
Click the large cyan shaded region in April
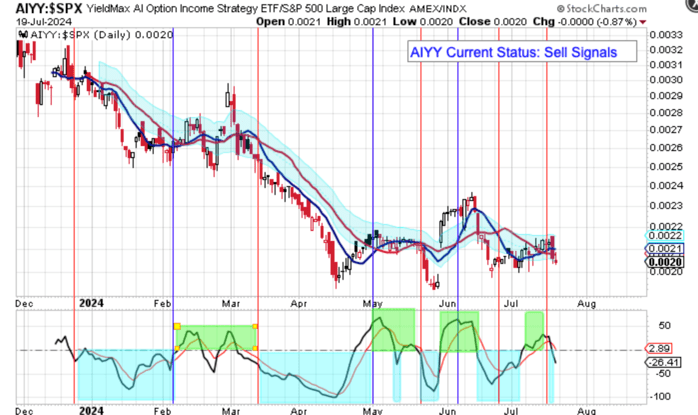[310, 375]
